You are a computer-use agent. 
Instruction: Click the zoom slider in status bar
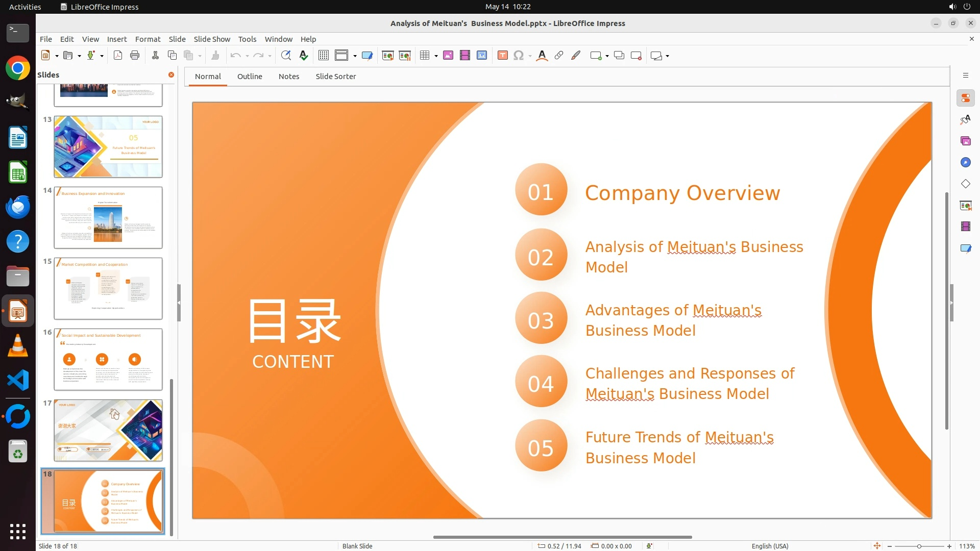pyautogui.click(x=919, y=546)
